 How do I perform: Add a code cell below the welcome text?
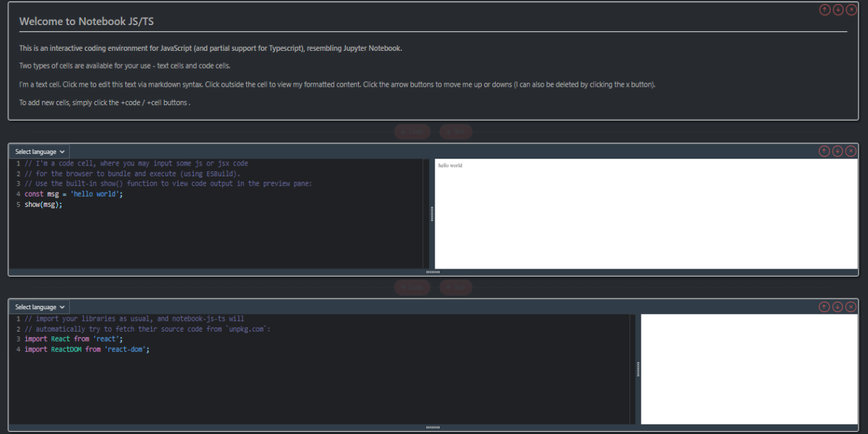(412, 132)
